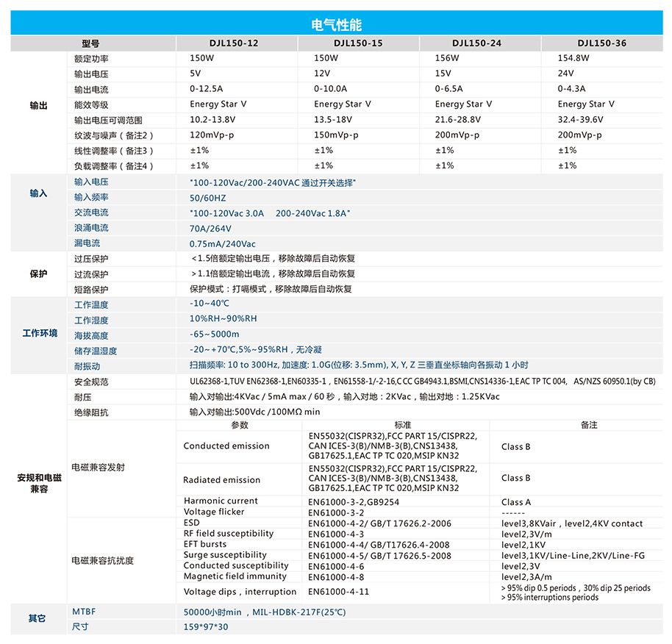Select the 安全规范 row label
672x644 pixels.
click(x=91, y=382)
